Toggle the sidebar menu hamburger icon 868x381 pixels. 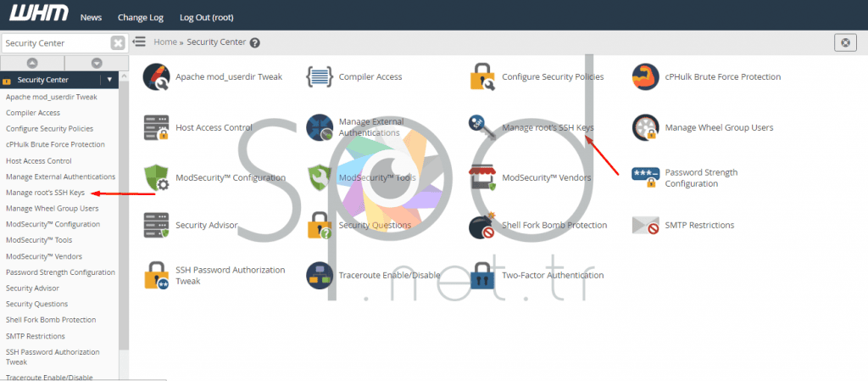click(139, 42)
